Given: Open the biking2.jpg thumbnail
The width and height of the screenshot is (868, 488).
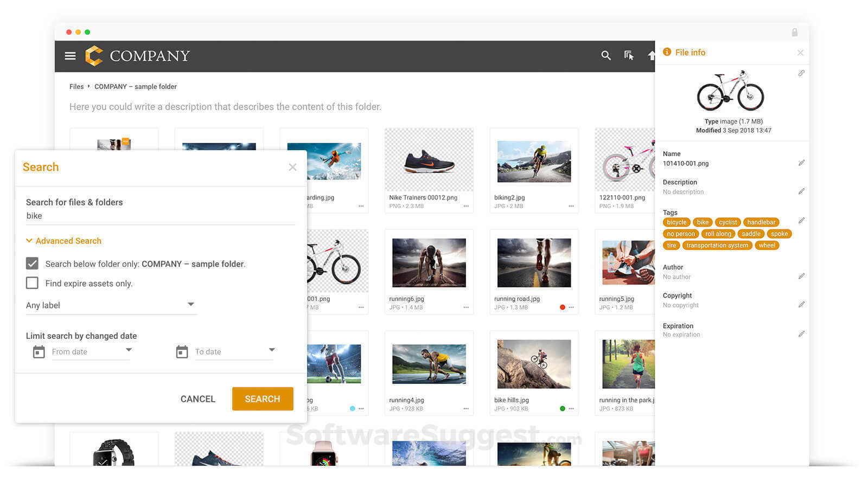Looking at the screenshot, I should pos(534,162).
